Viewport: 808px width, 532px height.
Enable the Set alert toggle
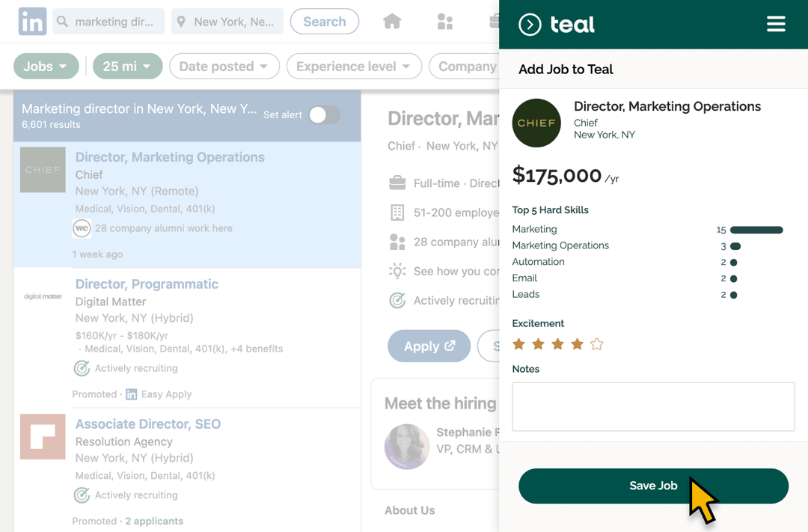pos(323,114)
